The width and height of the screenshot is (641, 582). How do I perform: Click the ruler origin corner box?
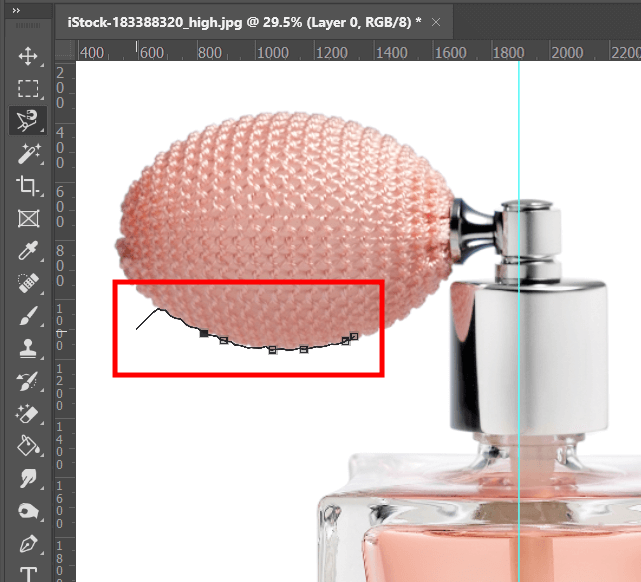pyautogui.click(x=65, y=50)
